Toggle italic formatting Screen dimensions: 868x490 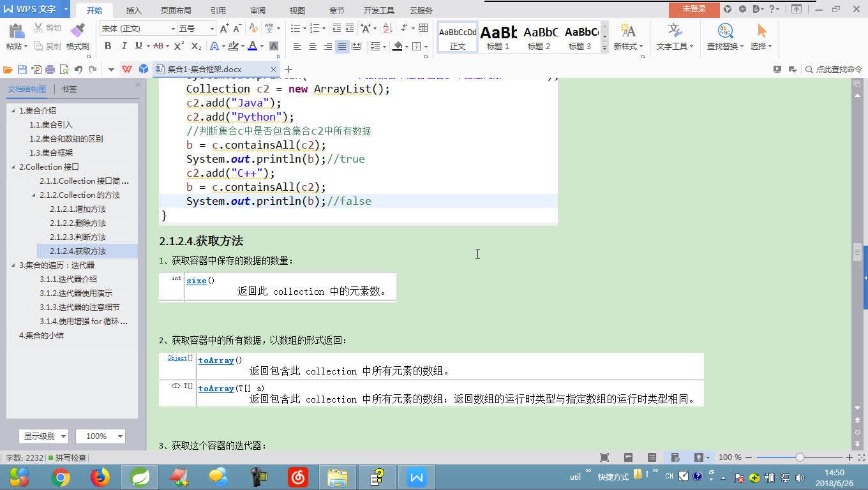point(123,46)
